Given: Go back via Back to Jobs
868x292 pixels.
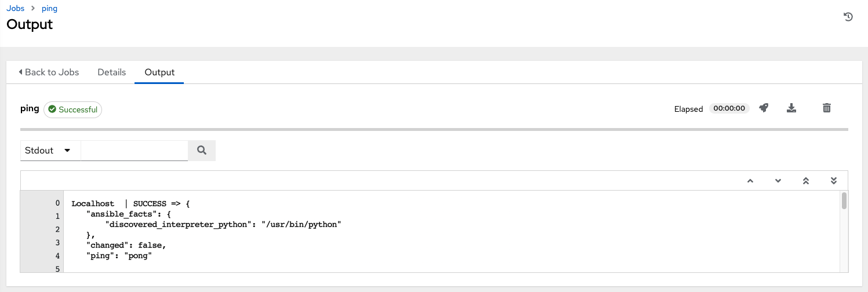Looking at the screenshot, I should tap(49, 72).
